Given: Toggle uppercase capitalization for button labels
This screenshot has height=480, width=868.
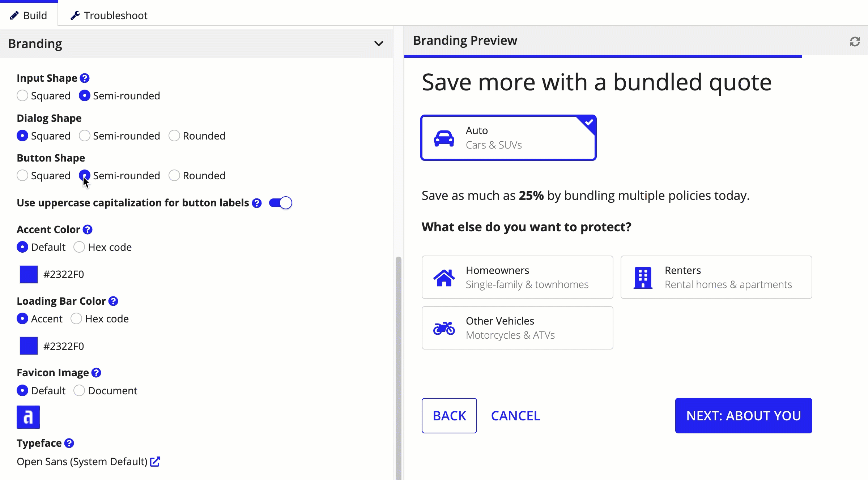Looking at the screenshot, I should coord(281,203).
